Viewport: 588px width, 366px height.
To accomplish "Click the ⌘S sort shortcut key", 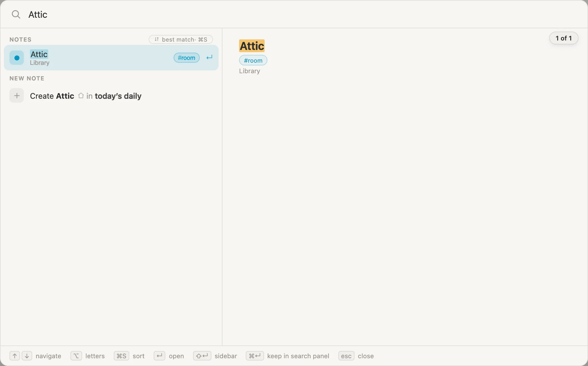I will [x=121, y=356].
